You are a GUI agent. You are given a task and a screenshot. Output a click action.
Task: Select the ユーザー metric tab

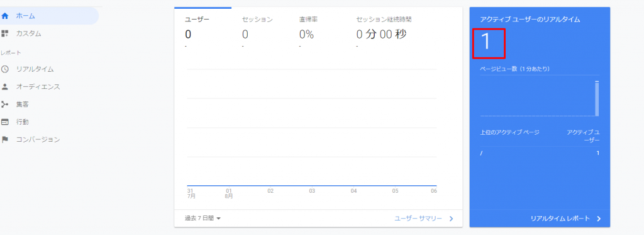(197, 20)
